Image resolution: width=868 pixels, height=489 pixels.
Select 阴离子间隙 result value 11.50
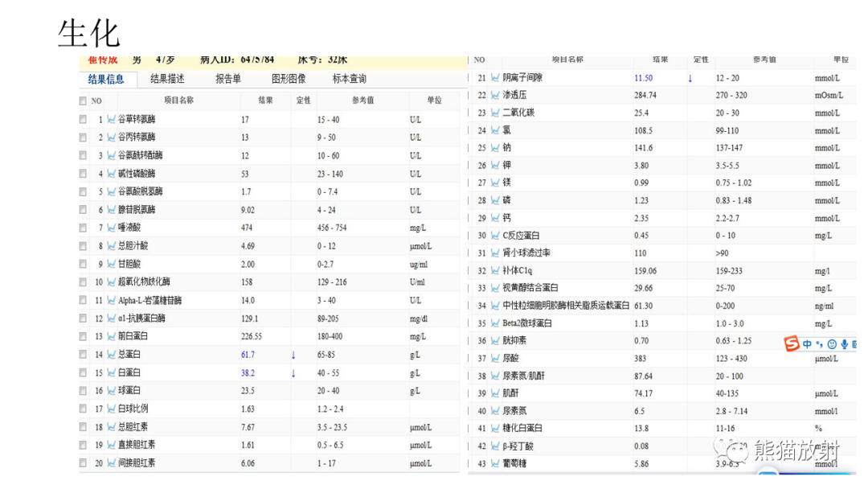(x=643, y=78)
